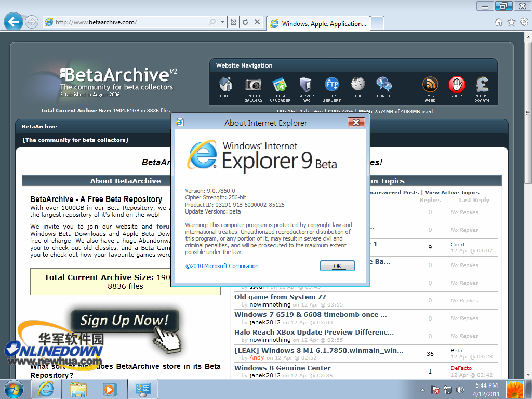Screen dimensions: 532x399
Task: Open 'Windows 8 Genuine Center' topic
Action: point(282,368)
